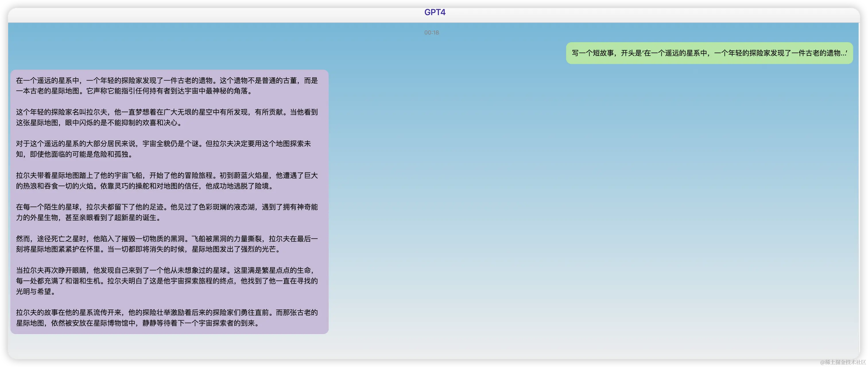
Task: Click the line introducing 探险家名叫拉尔夫
Action: pyautogui.click(x=167, y=112)
